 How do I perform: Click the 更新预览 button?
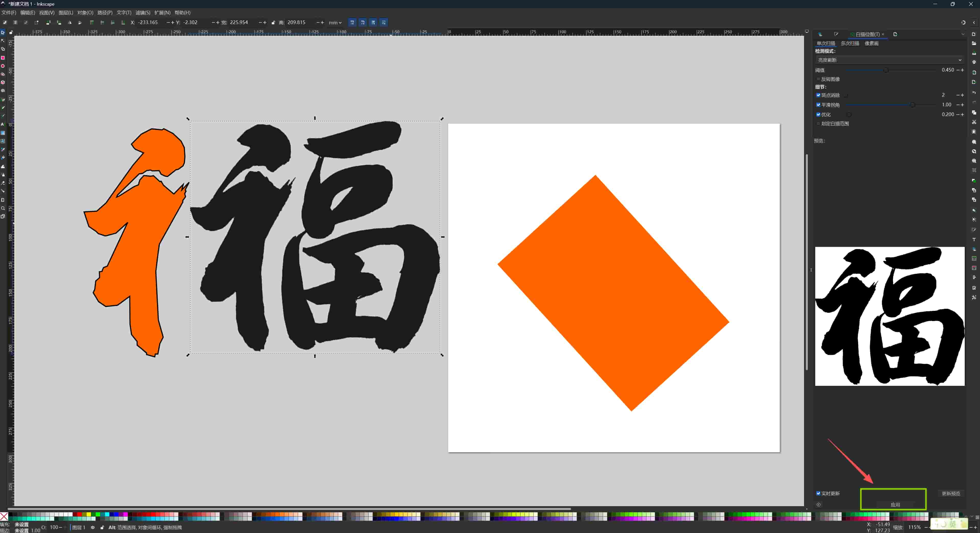tap(951, 493)
